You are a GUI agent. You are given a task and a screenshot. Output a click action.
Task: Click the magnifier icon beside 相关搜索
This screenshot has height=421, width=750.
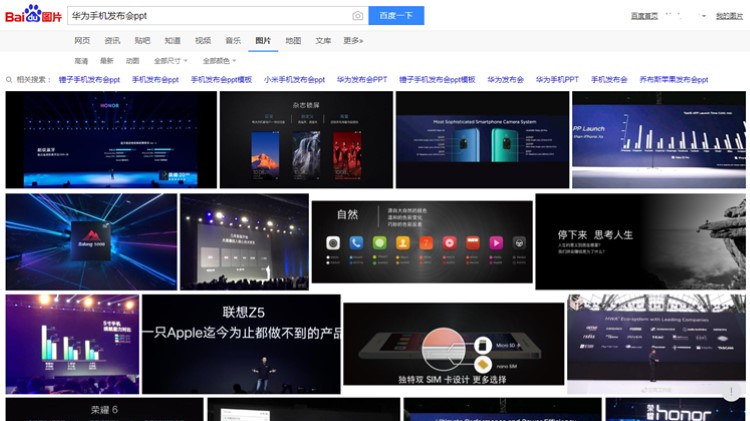9,79
